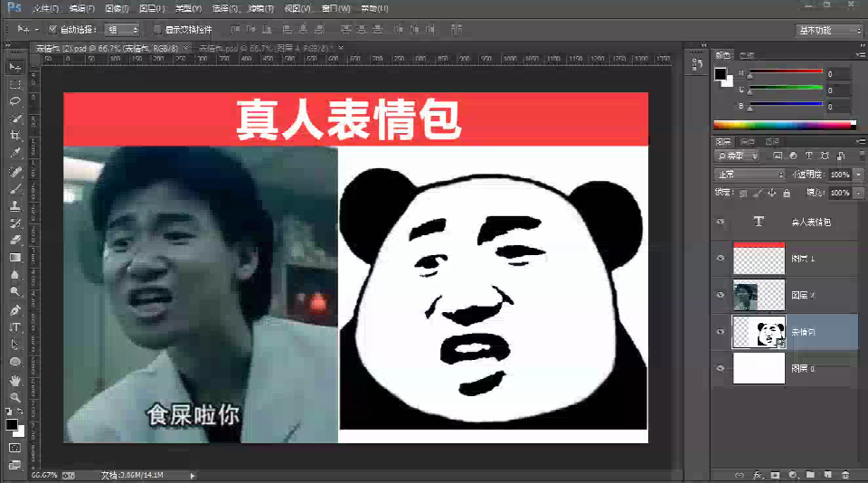
Task: Select the Clone Stamp tool
Action: point(15,206)
